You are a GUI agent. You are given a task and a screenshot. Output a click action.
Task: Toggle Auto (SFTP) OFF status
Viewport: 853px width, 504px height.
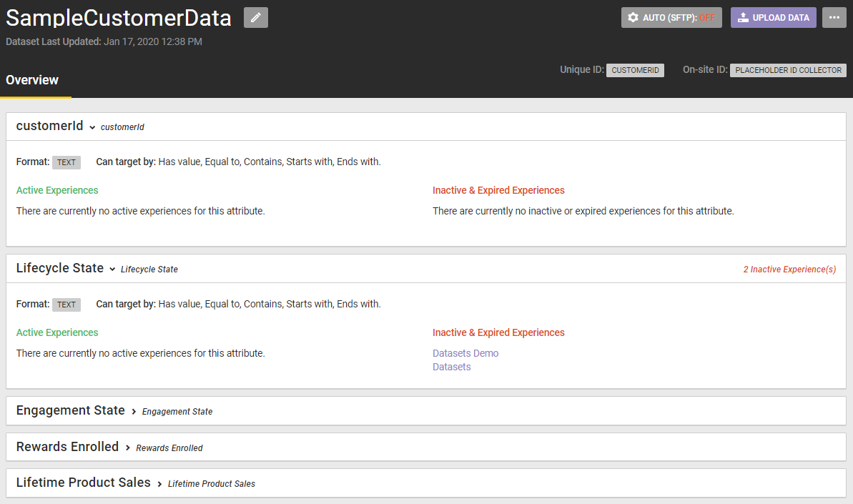[x=707, y=18]
